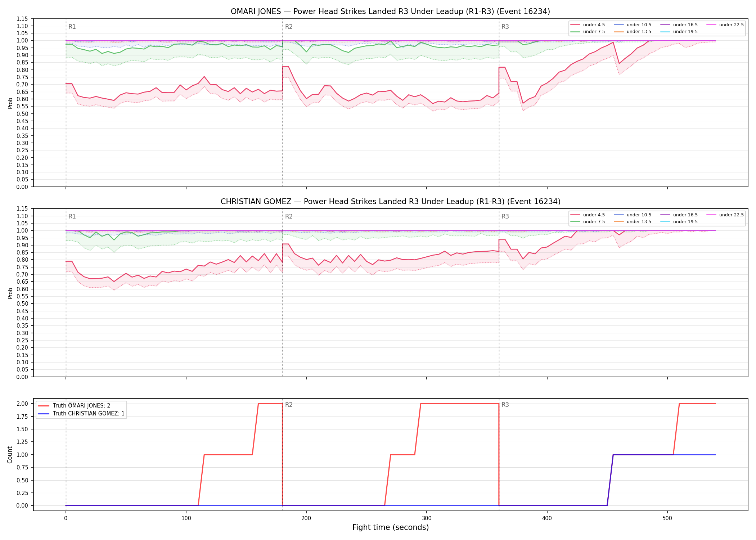Image resolution: width=756 pixels, height=540 pixels.
Task: Click the 2.00 tick on the Count axis
Action: pyautogui.click(x=22, y=404)
